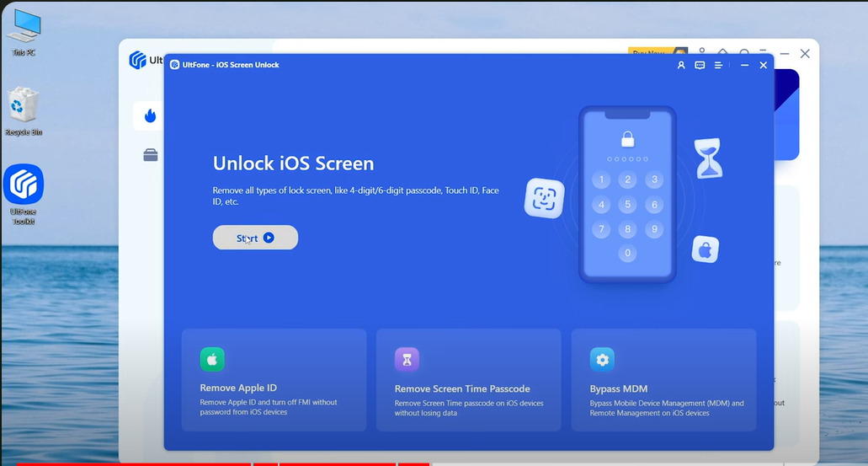The width and height of the screenshot is (868, 466).
Task: Open the Remove Apple ID card title
Action: click(238, 388)
